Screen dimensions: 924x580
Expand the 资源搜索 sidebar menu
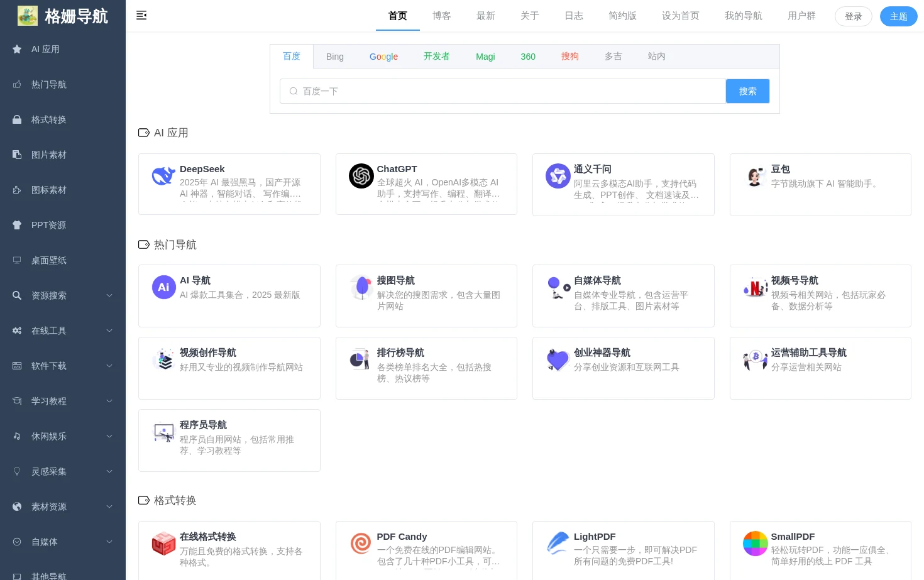(x=63, y=295)
